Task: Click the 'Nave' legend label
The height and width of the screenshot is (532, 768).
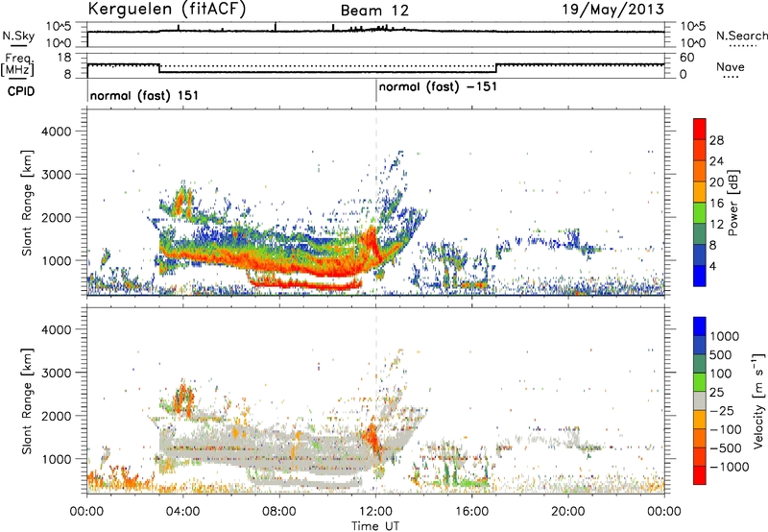Action: coord(731,66)
